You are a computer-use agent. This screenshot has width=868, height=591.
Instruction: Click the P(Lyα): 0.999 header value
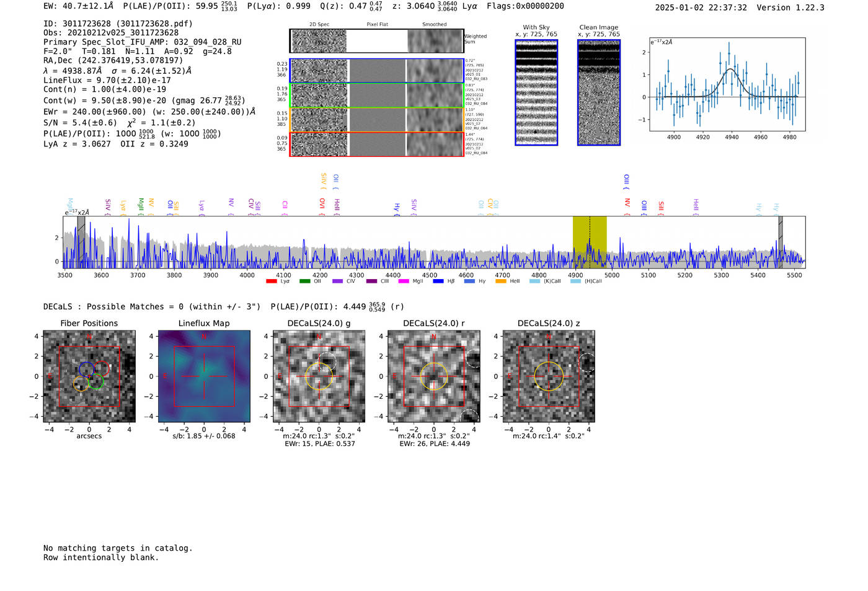point(279,6)
